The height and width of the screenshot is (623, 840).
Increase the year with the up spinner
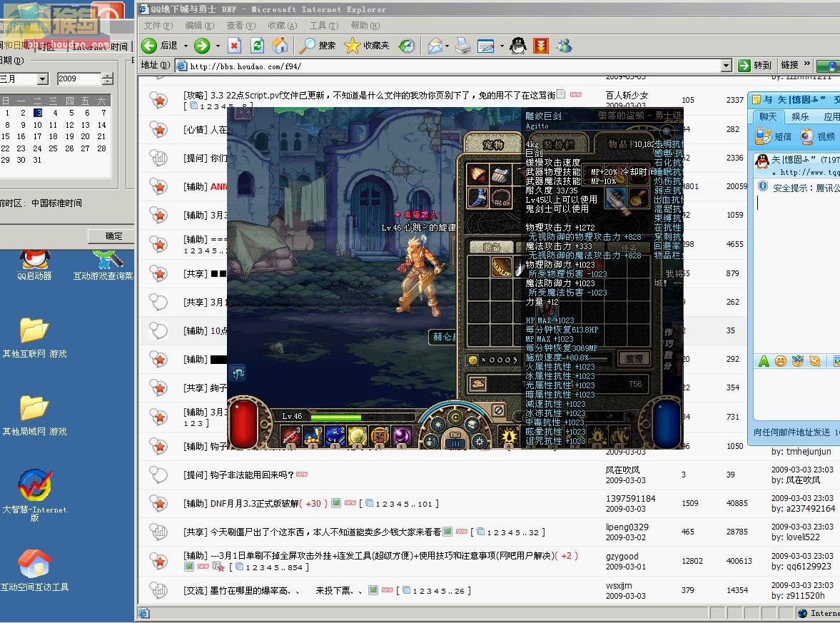pos(108,76)
